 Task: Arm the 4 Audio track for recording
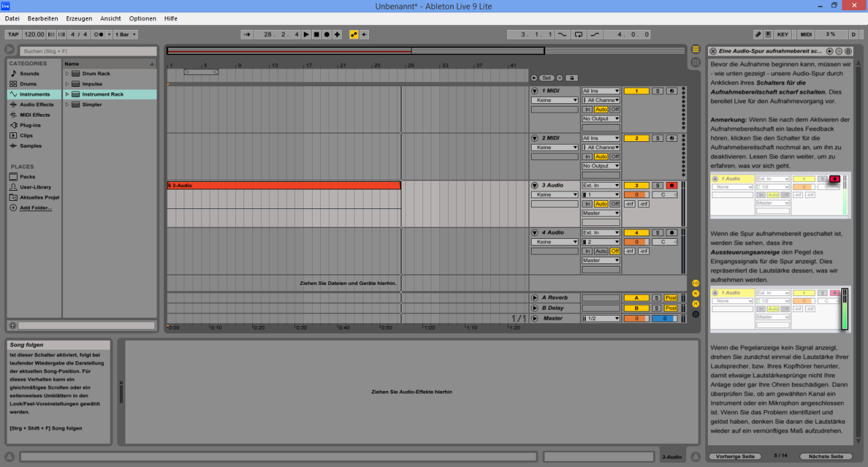click(671, 233)
